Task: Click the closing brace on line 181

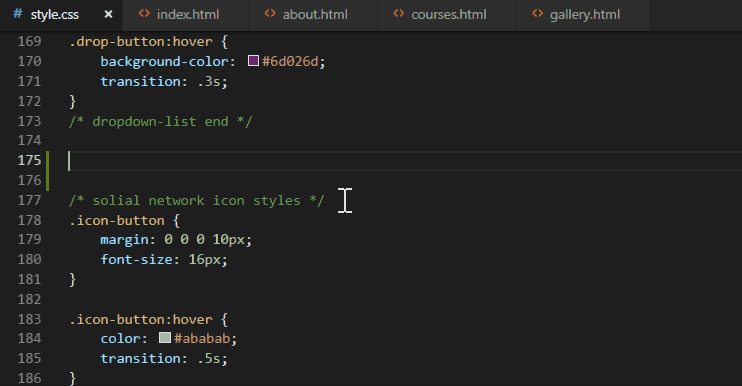Action: click(72, 280)
